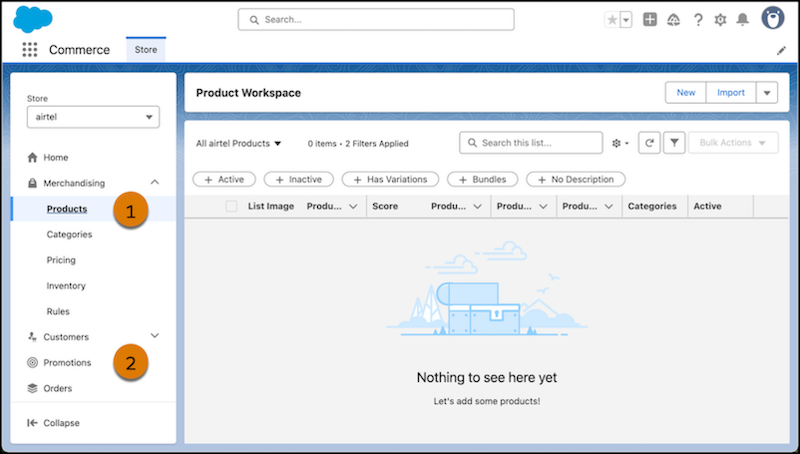Open the Produ... column menu after Score
The image size is (800, 454).
click(x=478, y=207)
